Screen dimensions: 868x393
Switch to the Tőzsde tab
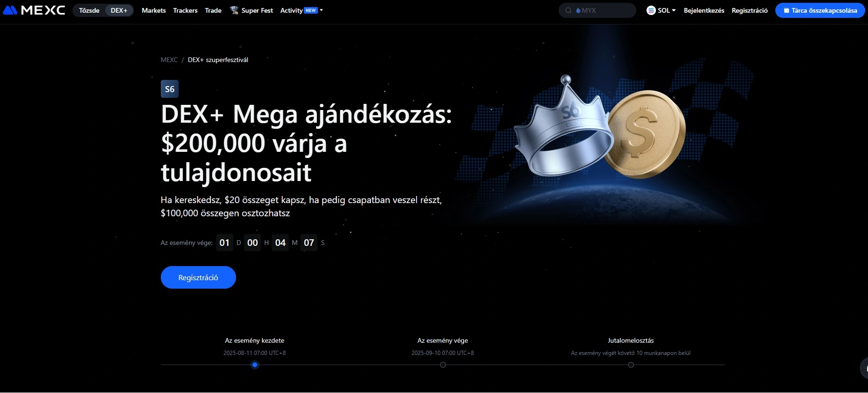89,10
